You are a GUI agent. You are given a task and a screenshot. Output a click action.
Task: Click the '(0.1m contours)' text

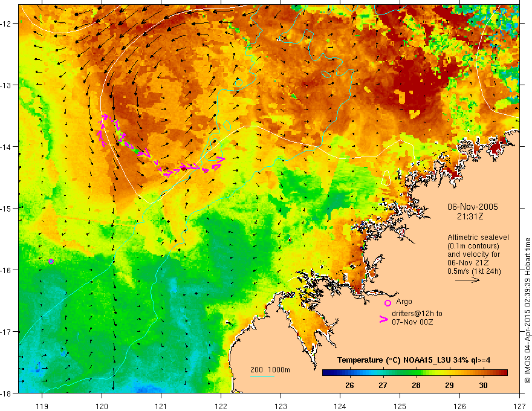tap(473, 246)
